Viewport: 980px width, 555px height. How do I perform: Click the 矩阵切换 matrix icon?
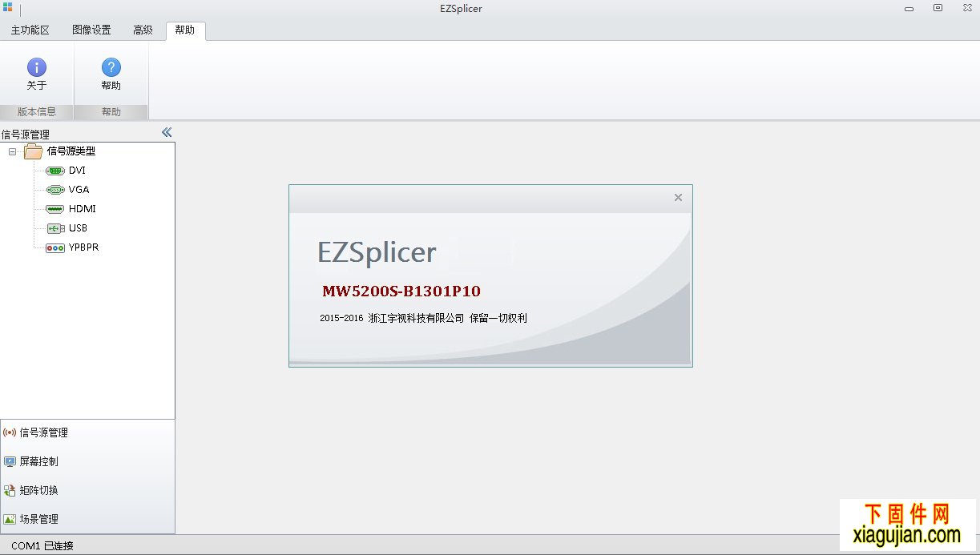point(10,490)
